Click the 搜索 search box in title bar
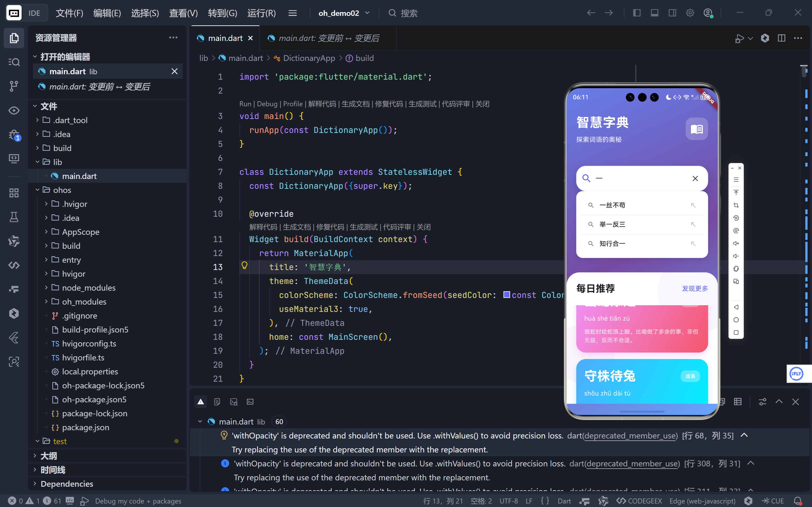812x507 pixels. click(409, 13)
